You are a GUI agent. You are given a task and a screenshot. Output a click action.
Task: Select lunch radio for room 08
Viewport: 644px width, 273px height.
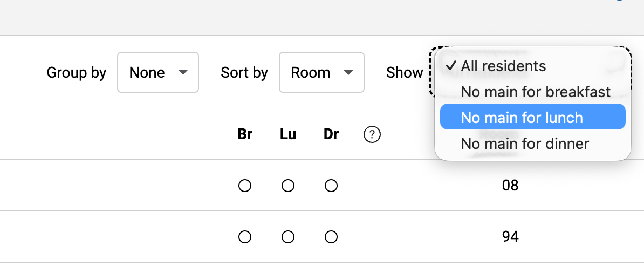pyautogui.click(x=288, y=186)
